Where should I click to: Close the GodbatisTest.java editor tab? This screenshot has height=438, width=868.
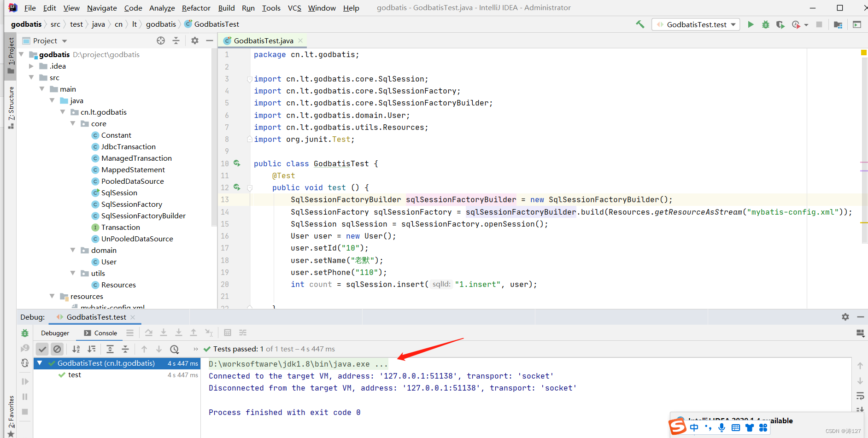pos(300,41)
